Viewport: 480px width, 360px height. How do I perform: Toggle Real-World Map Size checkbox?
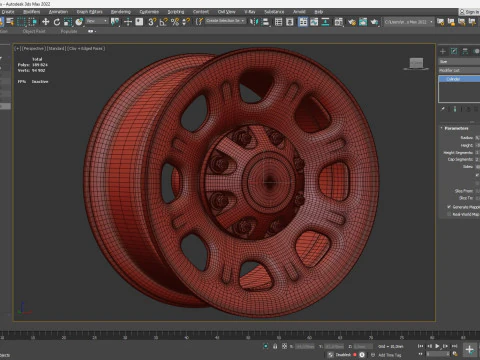(449, 214)
